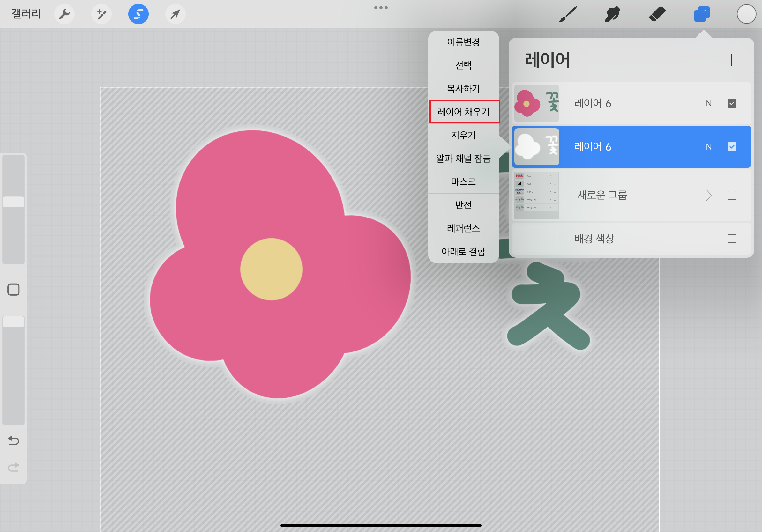The width and height of the screenshot is (762, 532).
Task: Select the 새로운 그룹 label
Action: [x=602, y=195]
